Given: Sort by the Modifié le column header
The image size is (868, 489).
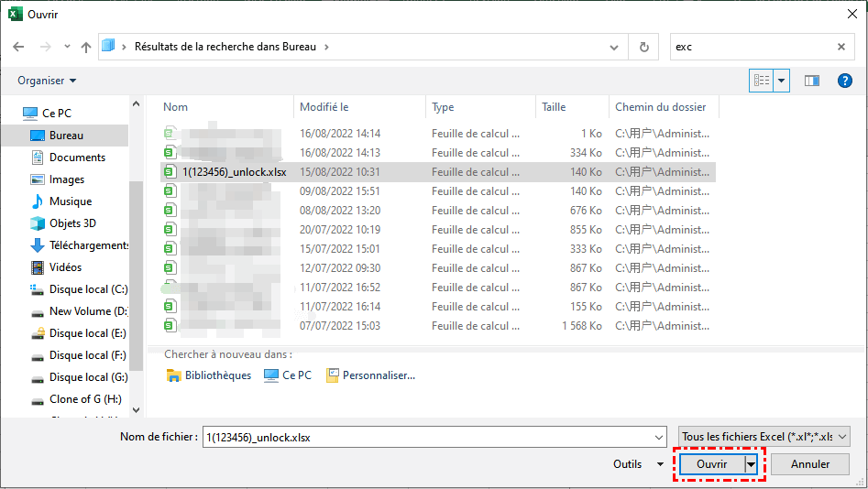Looking at the screenshot, I should [324, 107].
